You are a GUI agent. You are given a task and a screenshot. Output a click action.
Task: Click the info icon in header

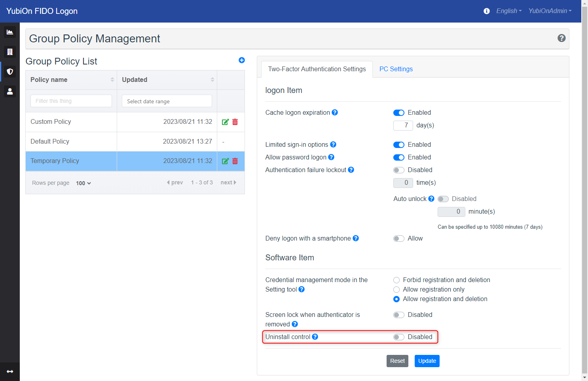coord(487,11)
